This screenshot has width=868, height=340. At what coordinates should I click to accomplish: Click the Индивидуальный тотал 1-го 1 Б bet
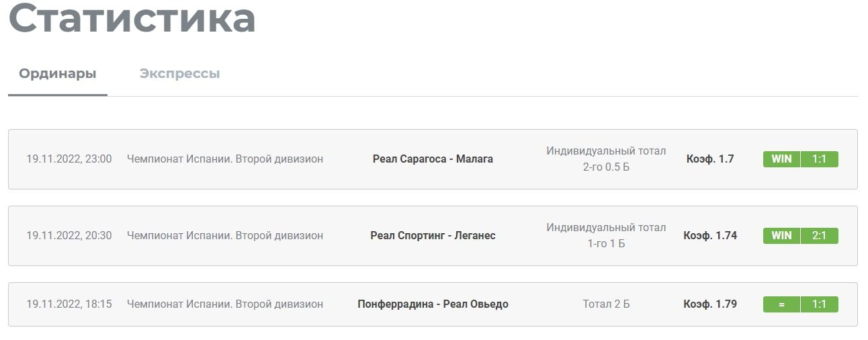click(x=606, y=236)
